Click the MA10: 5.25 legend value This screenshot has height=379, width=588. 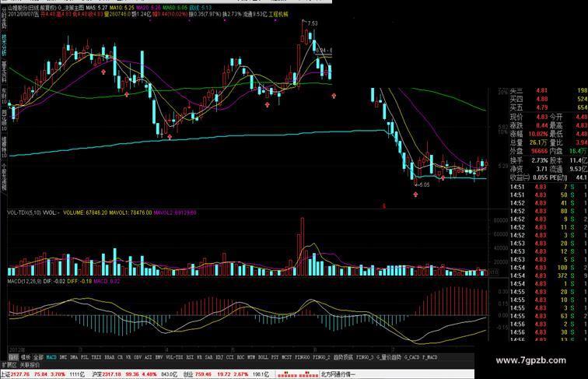(x=121, y=8)
